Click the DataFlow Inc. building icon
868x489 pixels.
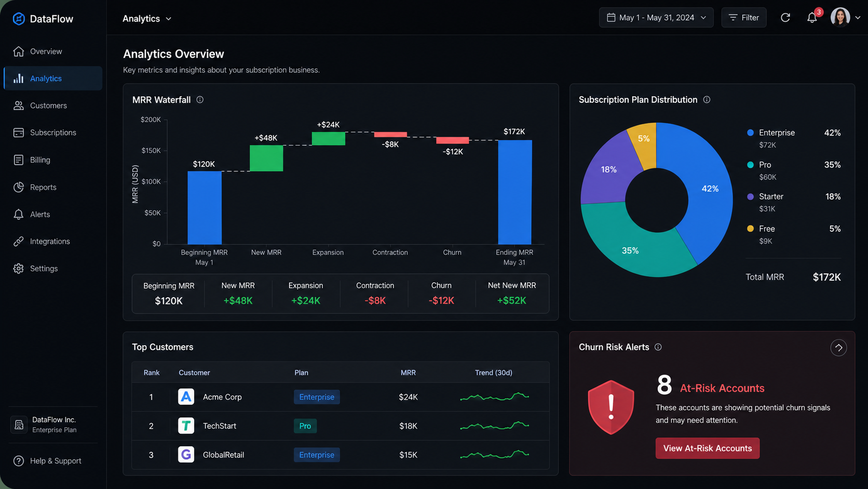tap(19, 425)
